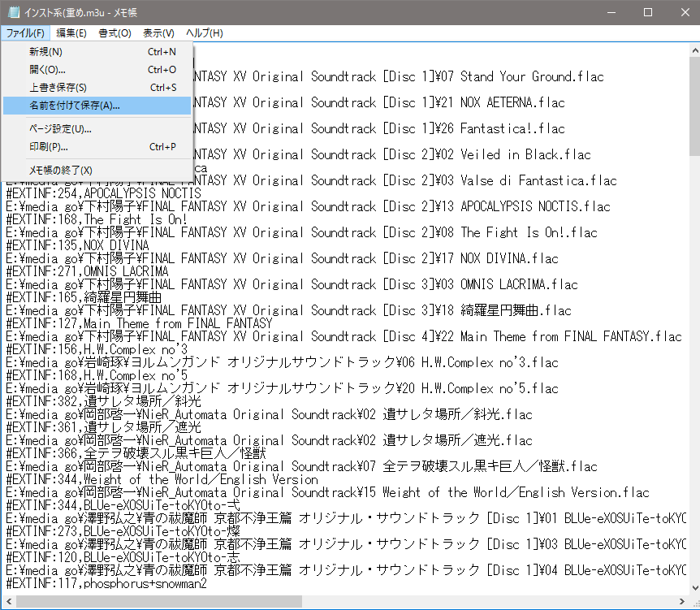Choose 新規(N) from the file menu
Screen dimensions: 700x610
97,52
